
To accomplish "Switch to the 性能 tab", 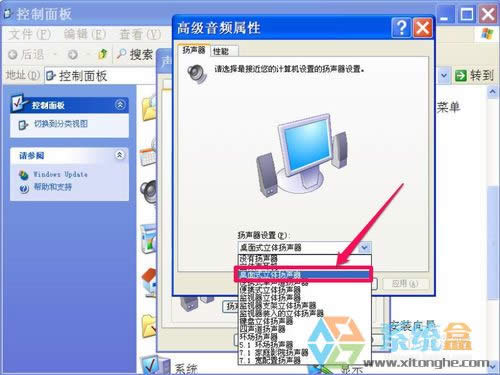I will pyautogui.click(x=224, y=51).
